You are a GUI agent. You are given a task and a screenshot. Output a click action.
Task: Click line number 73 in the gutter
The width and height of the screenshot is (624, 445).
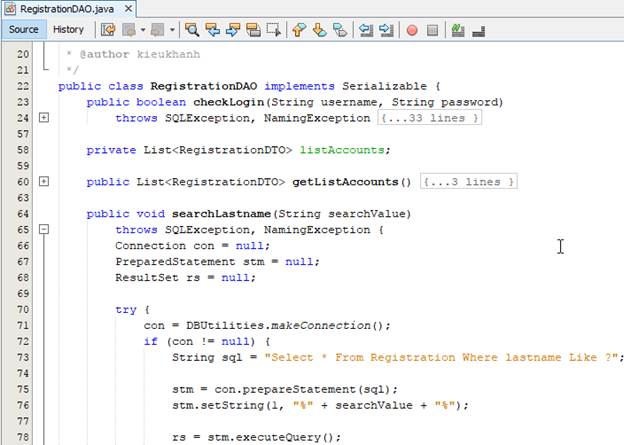click(x=23, y=357)
